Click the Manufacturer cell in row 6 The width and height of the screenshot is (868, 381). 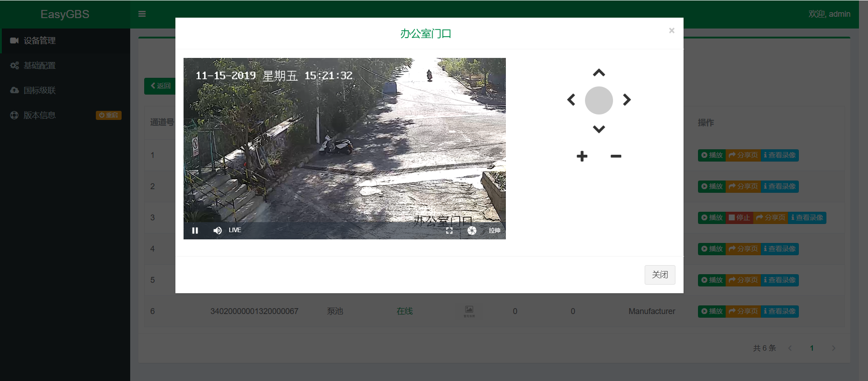point(651,311)
